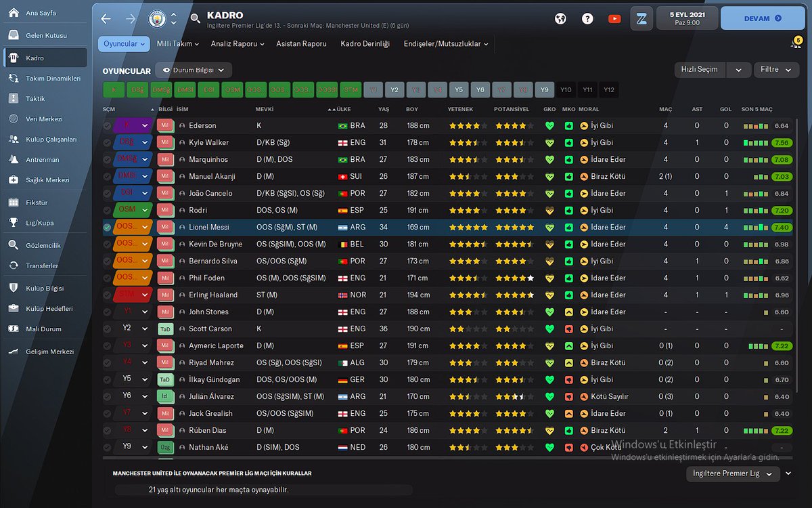Open the date 5 EYL 2021 box
The height and width of the screenshot is (508, 812).
pyautogui.click(x=687, y=18)
